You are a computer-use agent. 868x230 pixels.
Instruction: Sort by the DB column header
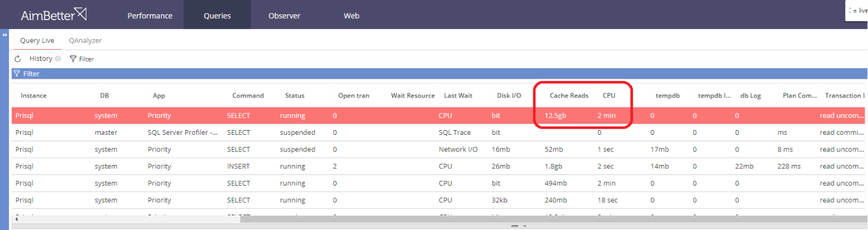click(x=105, y=95)
